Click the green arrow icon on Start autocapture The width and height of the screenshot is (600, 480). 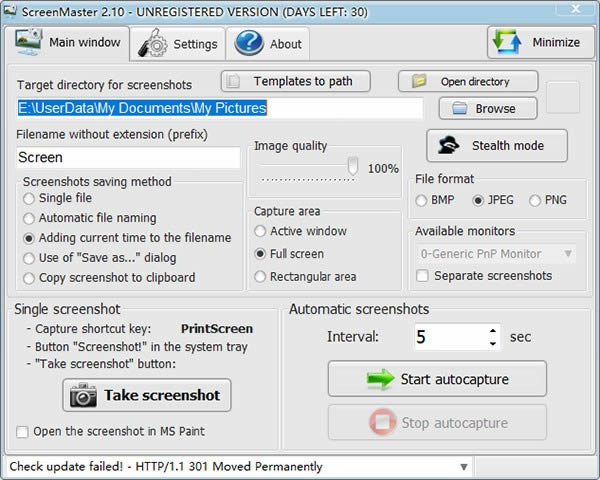(x=380, y=379)
